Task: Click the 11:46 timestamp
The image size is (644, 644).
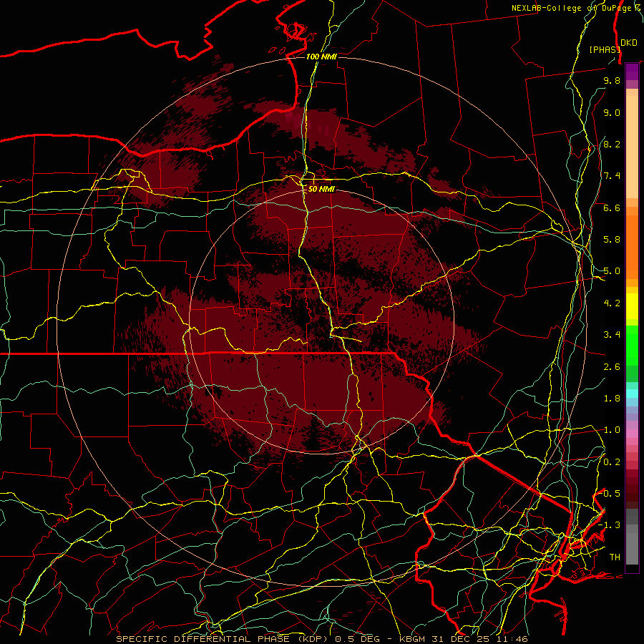Action: click(x=511, y=639)
